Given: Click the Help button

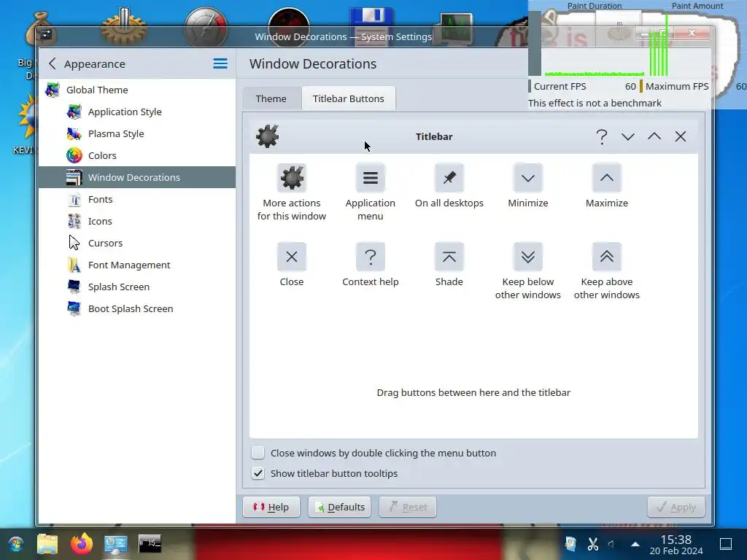Looking at the screenshot, I should tap(271, 507).
